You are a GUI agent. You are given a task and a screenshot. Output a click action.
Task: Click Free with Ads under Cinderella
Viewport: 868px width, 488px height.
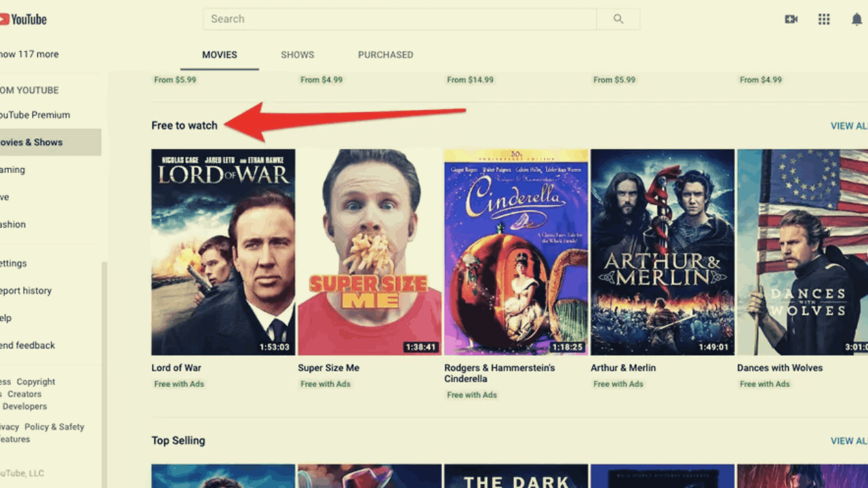pos(472,395)
